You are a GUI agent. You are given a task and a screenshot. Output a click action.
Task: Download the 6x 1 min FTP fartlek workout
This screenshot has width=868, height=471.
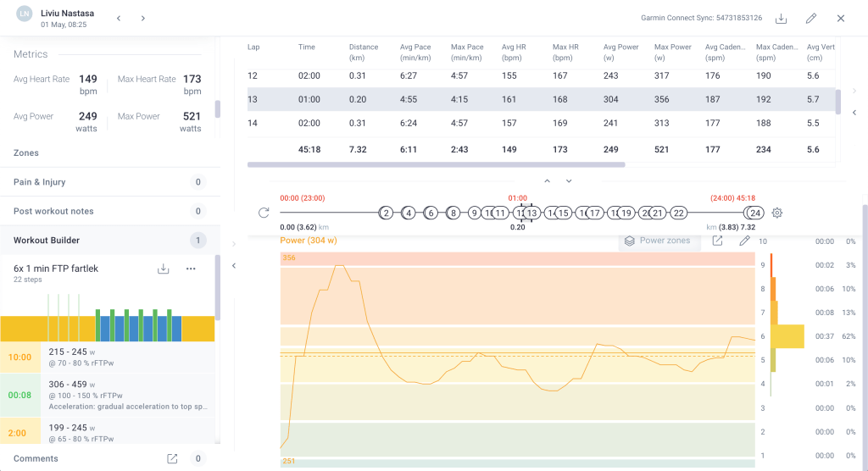[164, 269]
